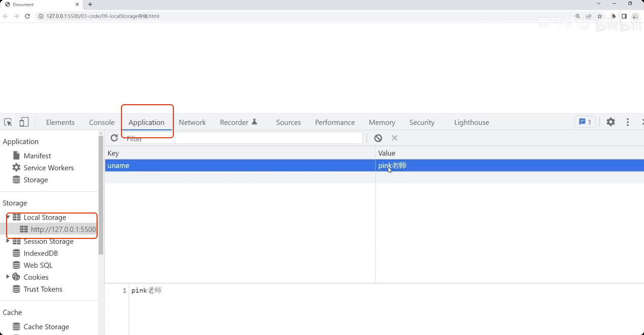The image size is (644, 335).
Task: Refresh the storage table
Action: 114,138
